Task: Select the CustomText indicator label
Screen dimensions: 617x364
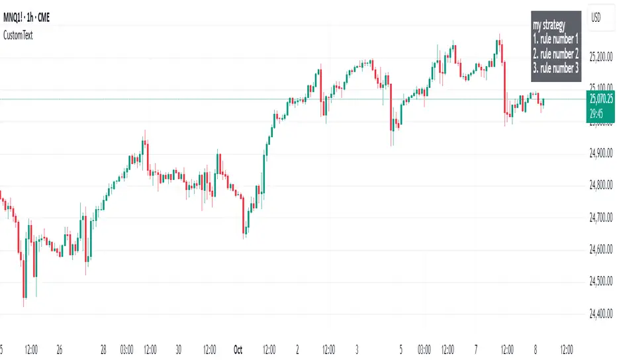Action: [18, 35]
